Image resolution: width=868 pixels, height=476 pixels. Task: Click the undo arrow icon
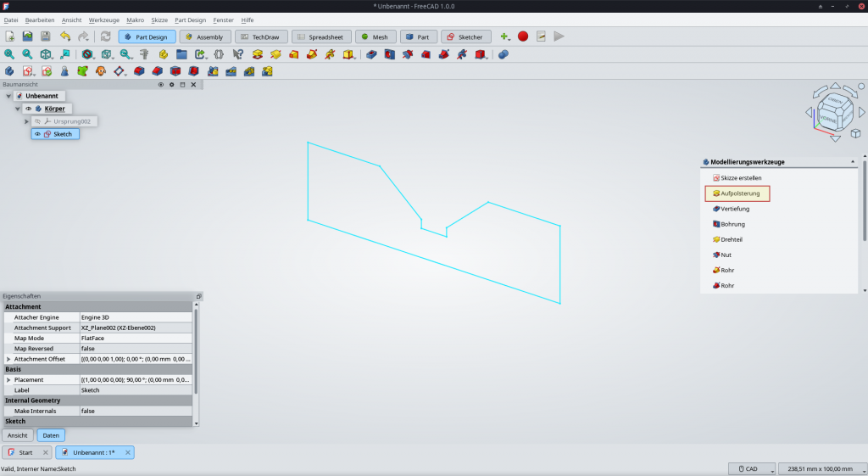(x=65, y=36)
